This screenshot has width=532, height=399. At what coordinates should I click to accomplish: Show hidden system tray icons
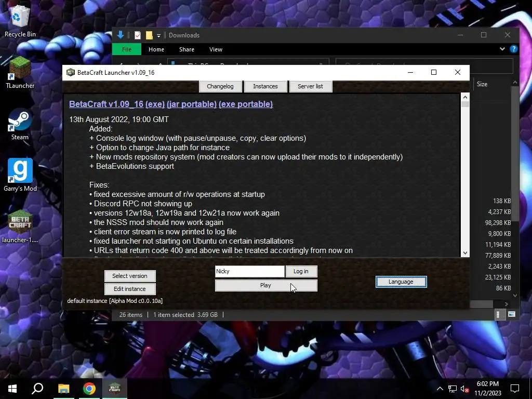(440, 389)
